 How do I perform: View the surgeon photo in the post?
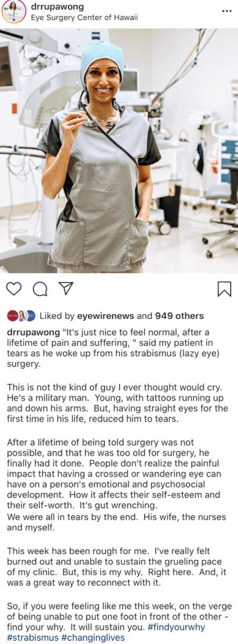[x=119, y=151]
